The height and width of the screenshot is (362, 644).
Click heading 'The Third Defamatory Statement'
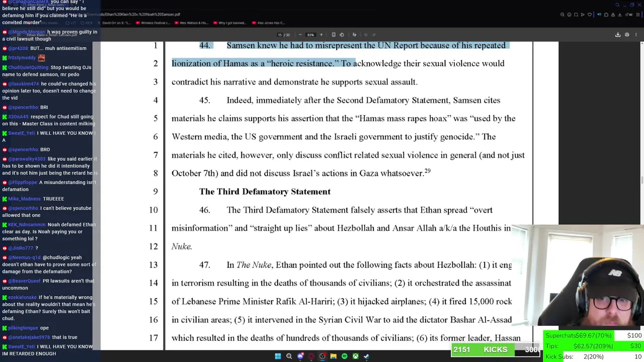click(x=265, y=192)
